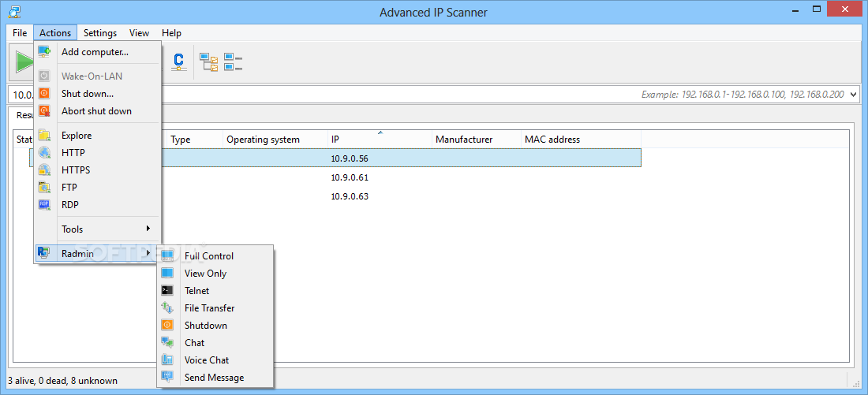Click the Add computer monitor icon
Screen dimensions: 868x395
coord(44,52)
